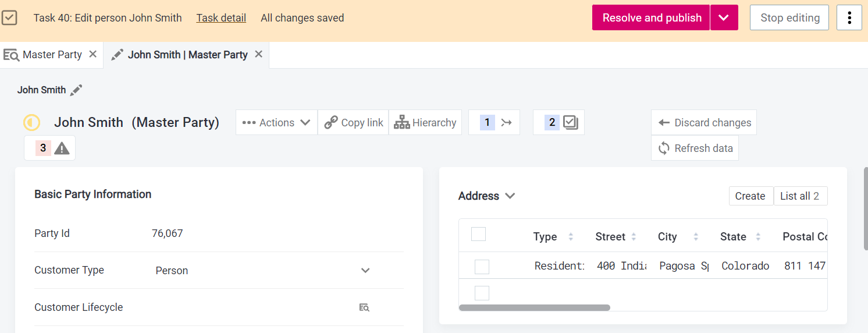Viewport: 868px width, 333px height.
Task: Open the merge count badge showing 1
Action: pos(494,123)
